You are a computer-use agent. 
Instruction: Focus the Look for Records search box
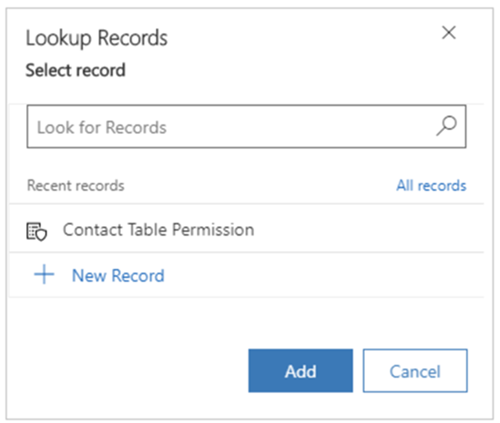246,126
